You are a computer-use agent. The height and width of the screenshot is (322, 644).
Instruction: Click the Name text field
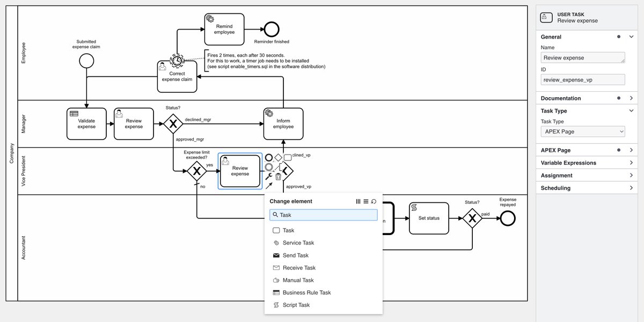(x=583, y=58)
